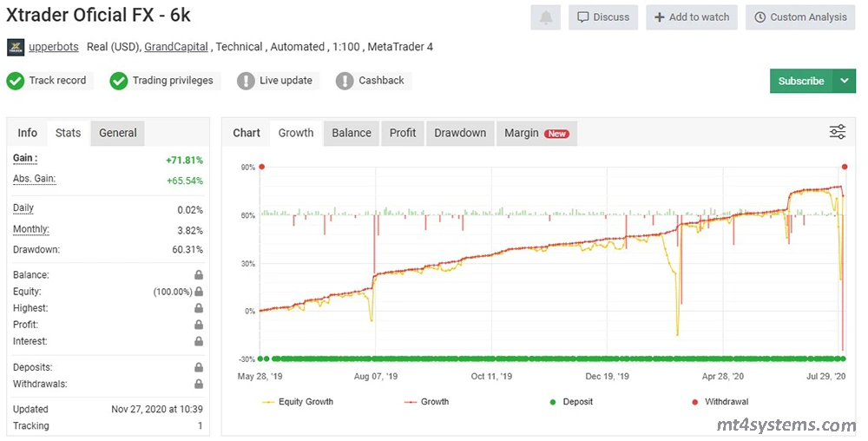This screenshot has height=441, width=868.
Task: Expand the Subscribe dropdown arrow
Action: click(x=845, y=81)
